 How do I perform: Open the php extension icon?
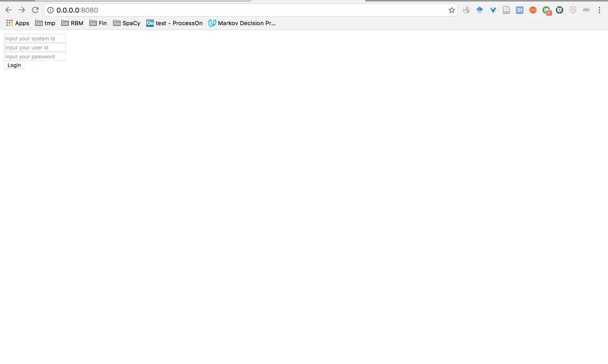(x=586, y=10)
